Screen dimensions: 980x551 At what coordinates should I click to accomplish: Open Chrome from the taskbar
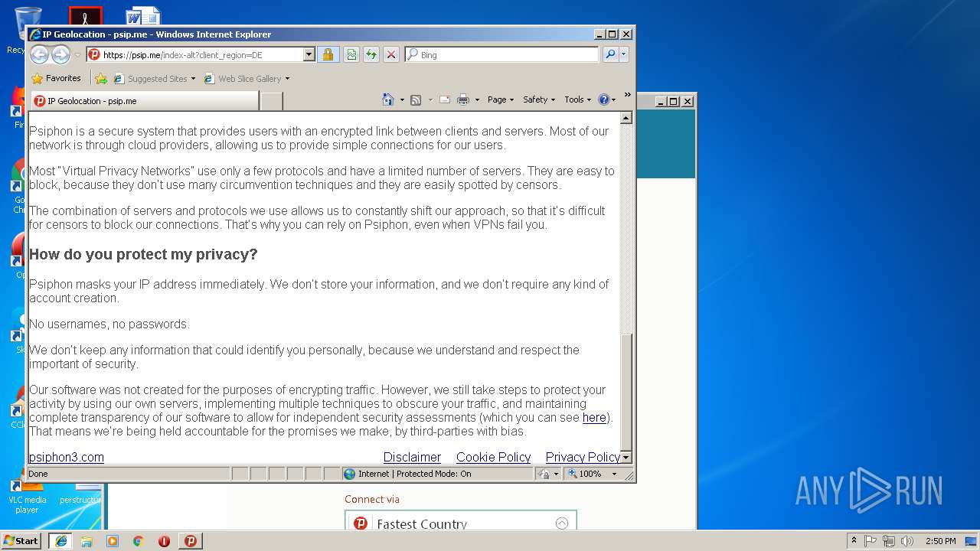[139, 541]
